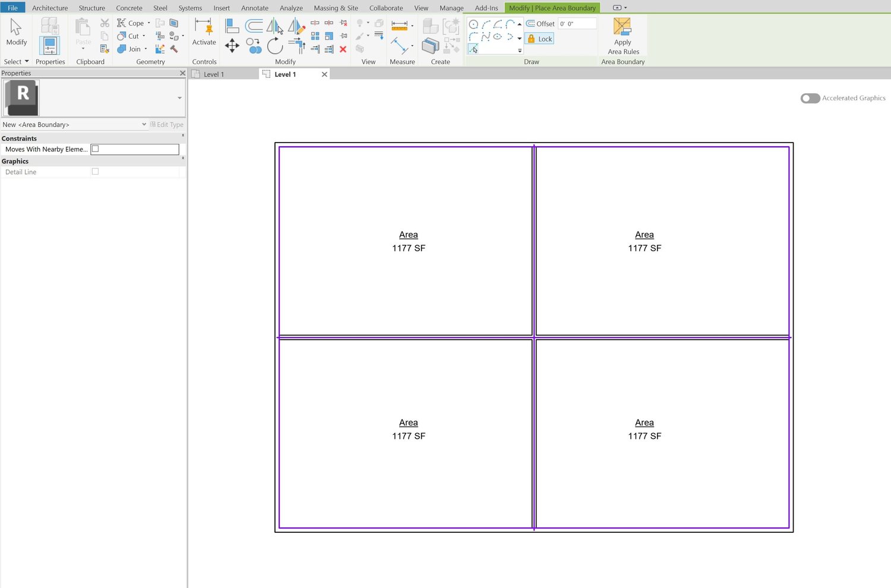Screen dimensions: 891x588
Task: Choose the Spline draw tool
Action: [486, 37]
